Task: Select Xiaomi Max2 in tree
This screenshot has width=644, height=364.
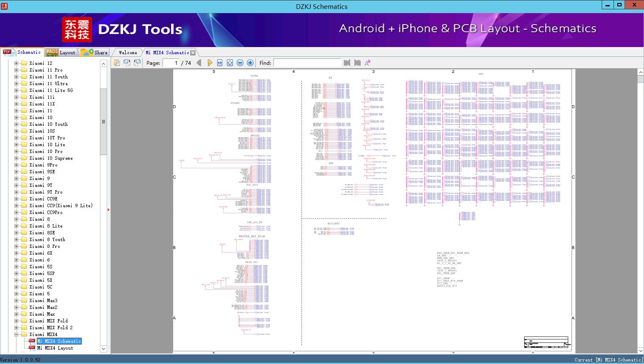Action: click(43, 307)
